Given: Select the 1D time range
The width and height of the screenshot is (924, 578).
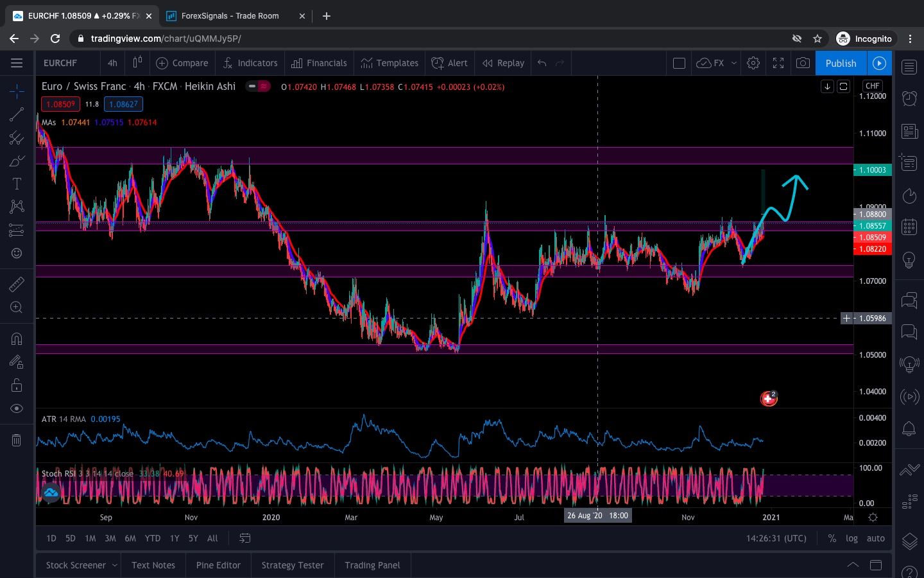Looking at the screenshot, I should [x=51, y=538].
